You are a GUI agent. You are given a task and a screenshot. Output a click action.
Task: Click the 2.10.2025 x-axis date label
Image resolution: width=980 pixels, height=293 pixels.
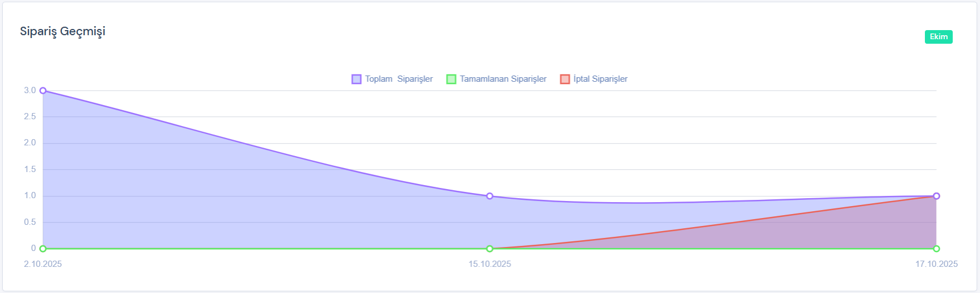[43, 264]
